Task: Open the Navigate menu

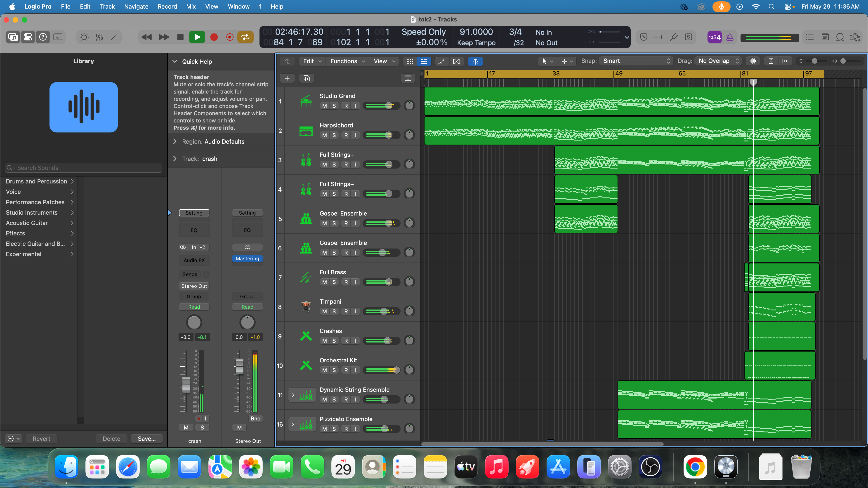Action: [x=136, y=6]
